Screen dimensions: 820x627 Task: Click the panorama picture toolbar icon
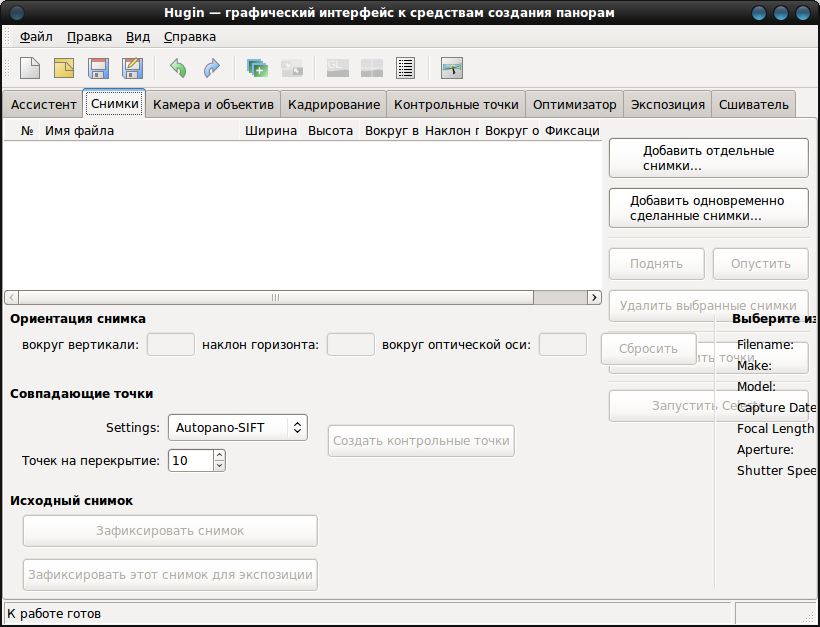[x=452, y=68]
